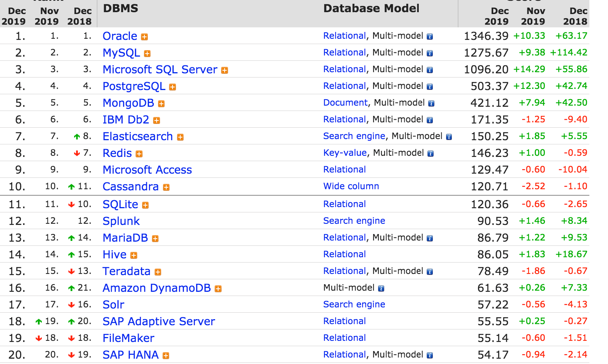Click the Relational link in Hive row

[x=345, y=254]
